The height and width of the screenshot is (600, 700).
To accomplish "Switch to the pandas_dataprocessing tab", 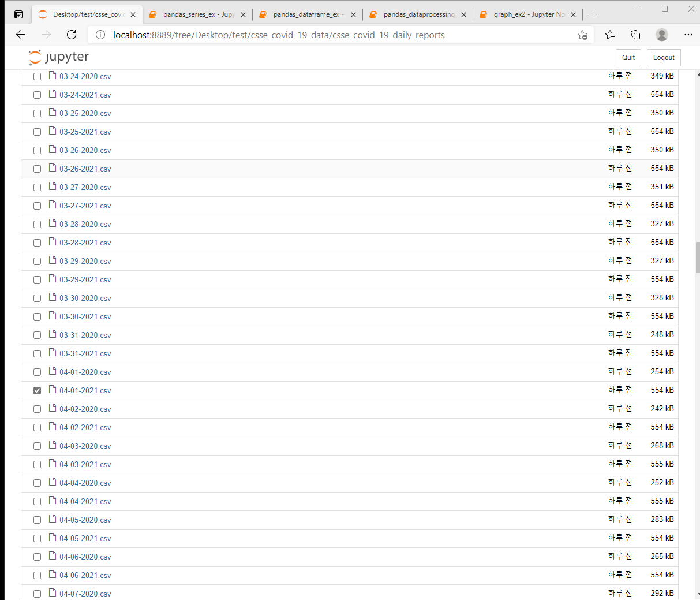I will click(417, 14).
